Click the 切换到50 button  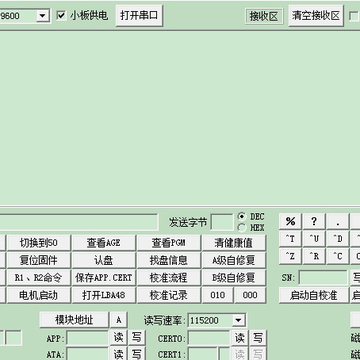click(x=39, y=243)
